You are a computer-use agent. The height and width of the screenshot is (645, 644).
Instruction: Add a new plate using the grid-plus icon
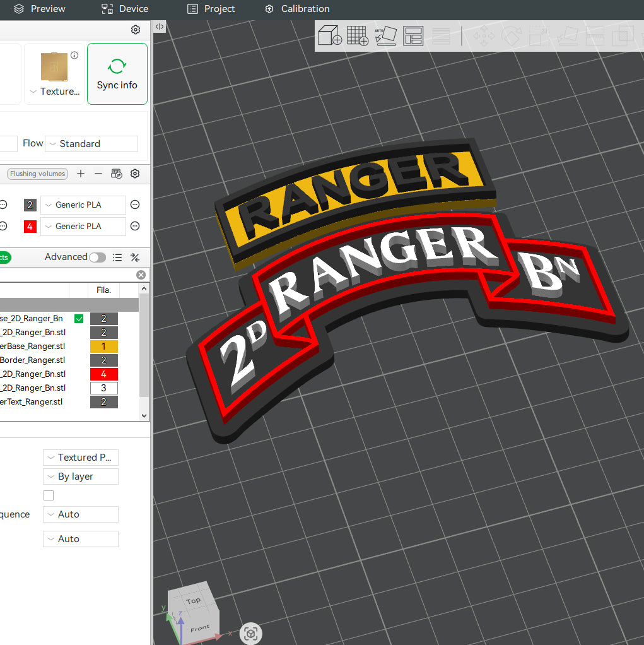[357, 35]
